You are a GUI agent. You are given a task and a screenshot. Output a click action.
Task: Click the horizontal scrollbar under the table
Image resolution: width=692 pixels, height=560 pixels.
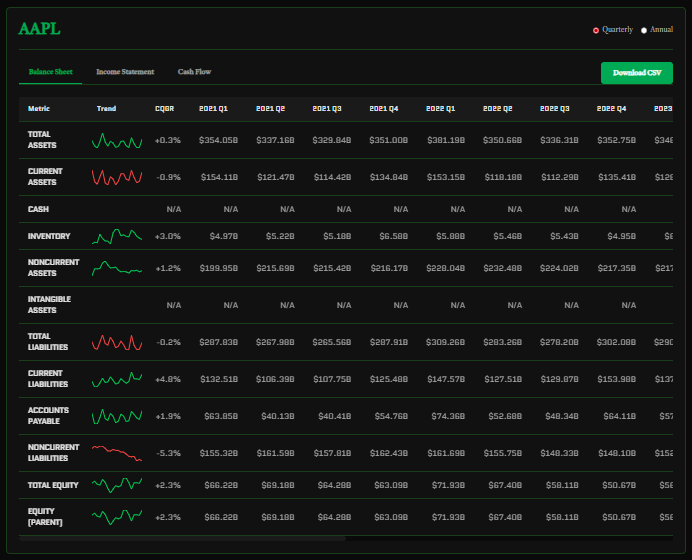point(182,538)
